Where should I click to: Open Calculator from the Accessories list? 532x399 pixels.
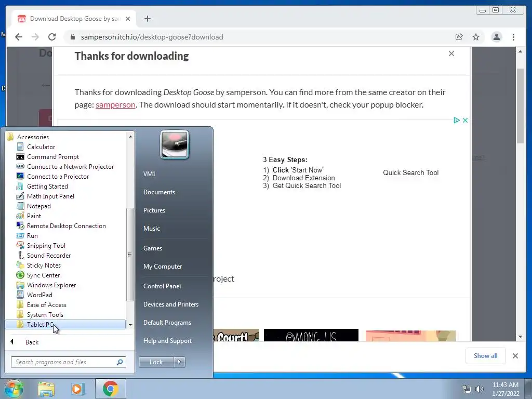click(x=41, y=147)
